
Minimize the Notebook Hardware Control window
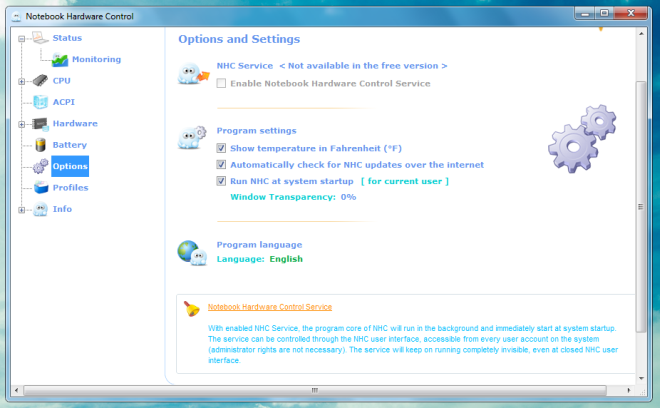tap(584, 13)
